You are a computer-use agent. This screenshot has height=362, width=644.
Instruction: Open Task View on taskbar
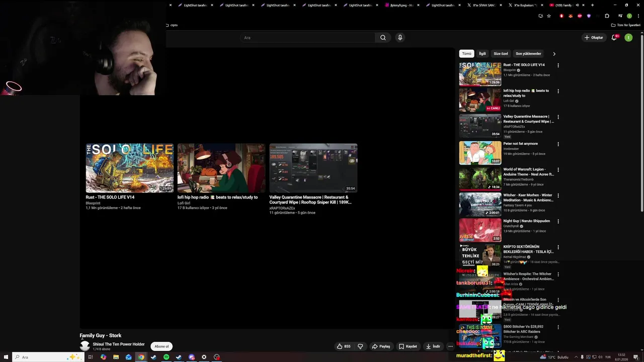tap(91, 357)
